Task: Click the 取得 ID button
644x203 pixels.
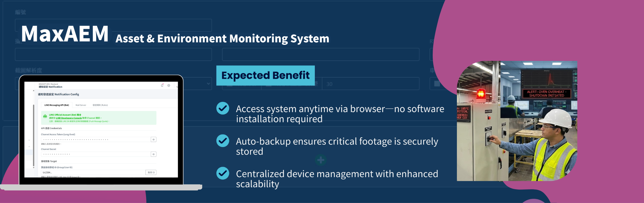Action: [x=151, y=173]
